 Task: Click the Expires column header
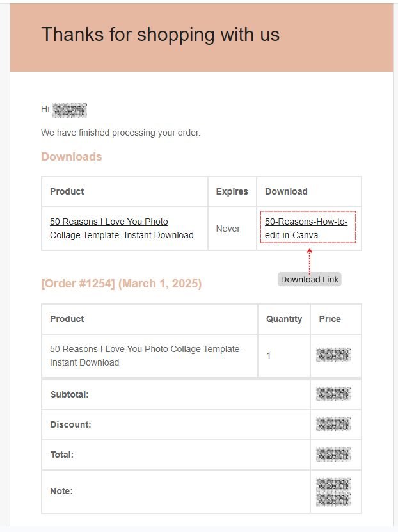coord(232,191)
